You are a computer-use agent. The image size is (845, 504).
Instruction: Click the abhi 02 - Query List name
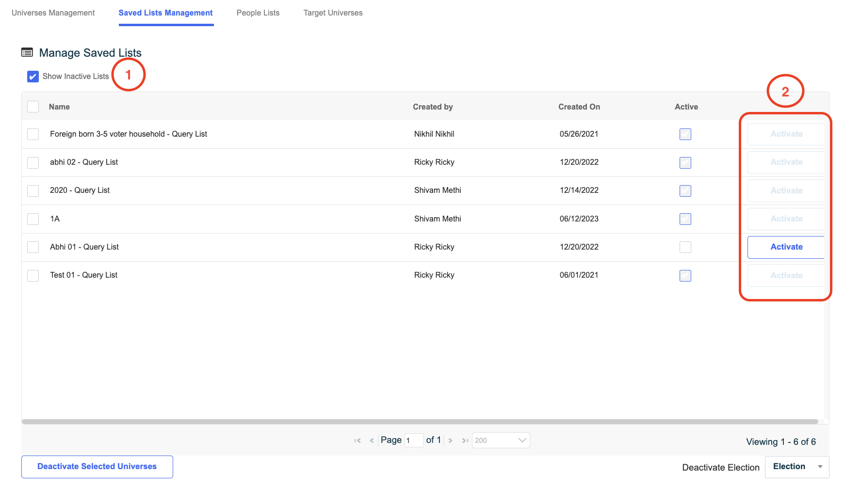(84, 162)
